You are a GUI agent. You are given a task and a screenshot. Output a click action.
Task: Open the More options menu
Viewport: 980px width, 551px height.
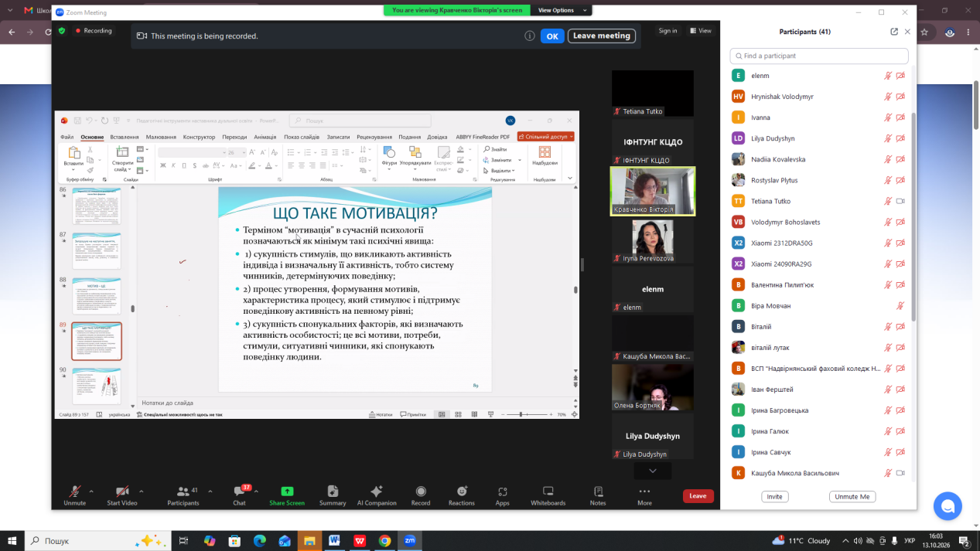[644, 495]
